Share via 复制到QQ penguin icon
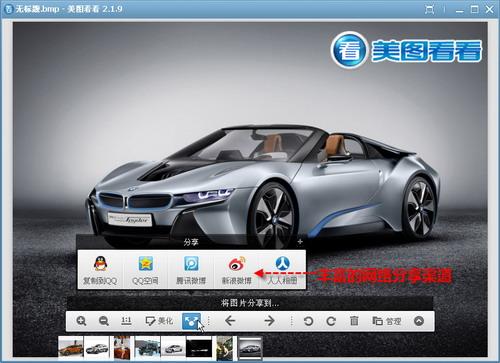The image size is (500, 363). (x=100, y=269)
